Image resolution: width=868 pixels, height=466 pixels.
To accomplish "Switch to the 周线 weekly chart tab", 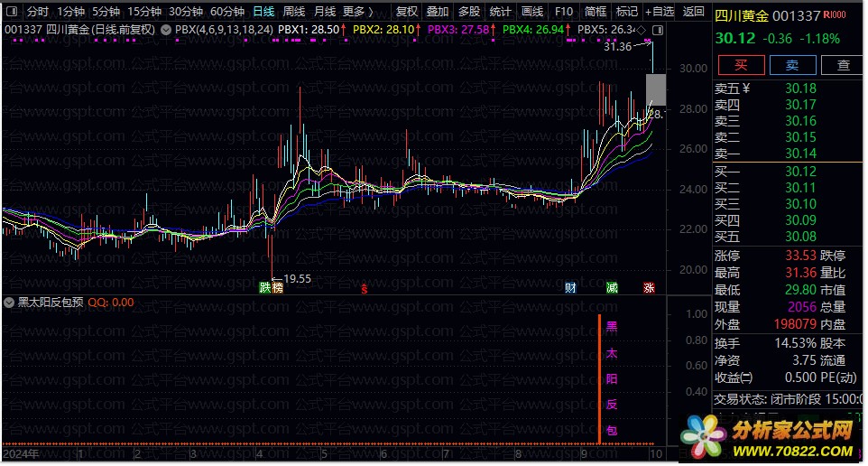I will 293,12.
